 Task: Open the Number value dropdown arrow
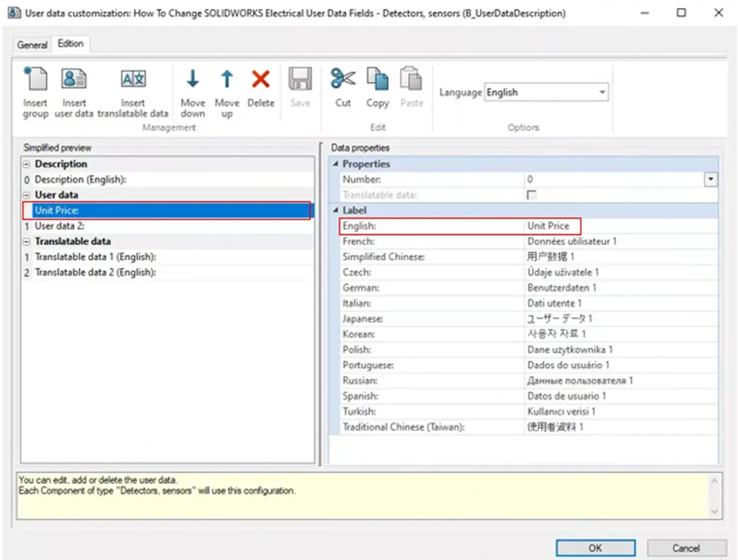[x=710, y=179]
